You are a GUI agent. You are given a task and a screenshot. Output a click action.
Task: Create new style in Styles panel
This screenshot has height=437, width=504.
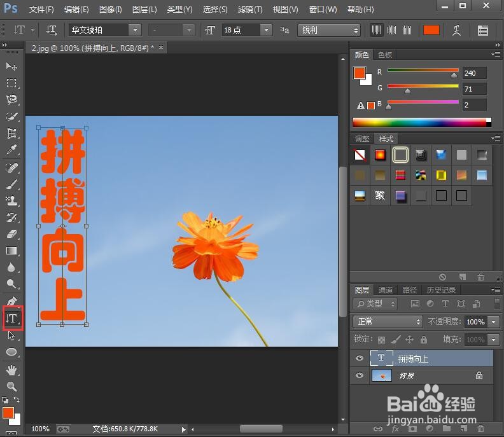(x=462, y=277)
